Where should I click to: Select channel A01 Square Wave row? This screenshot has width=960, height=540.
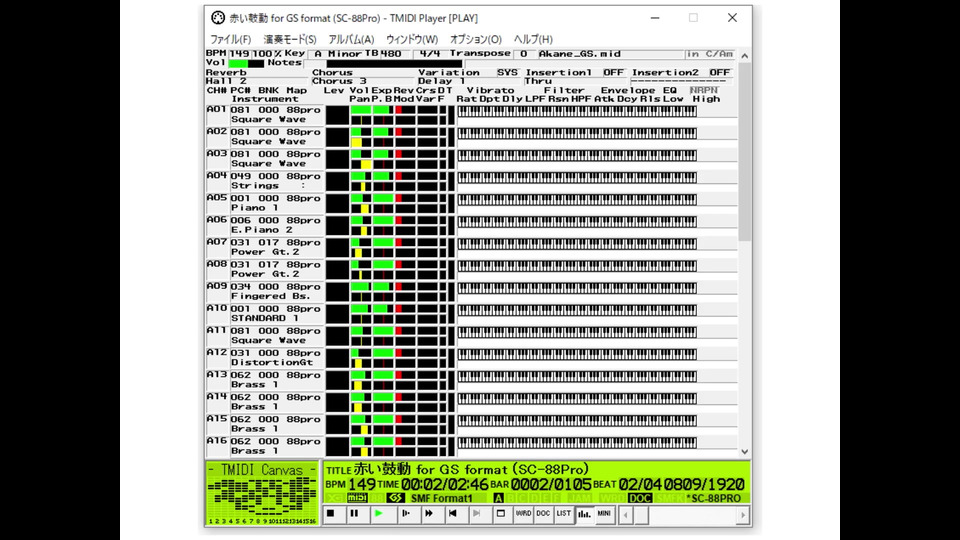pyautogui.click(x=264, y=114)
